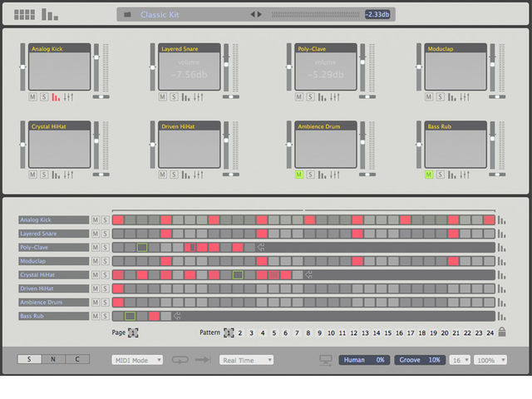Select page 1 indicator
The height and width of the screenshot is (399, 532).
[133, 332]
